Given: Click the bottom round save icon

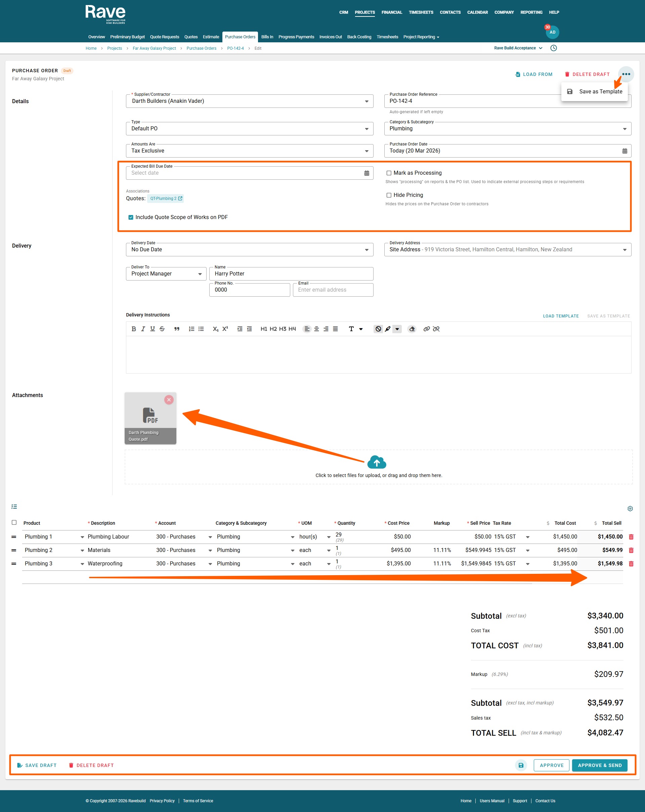Looking at the screenshot, I should pos(521,765).
